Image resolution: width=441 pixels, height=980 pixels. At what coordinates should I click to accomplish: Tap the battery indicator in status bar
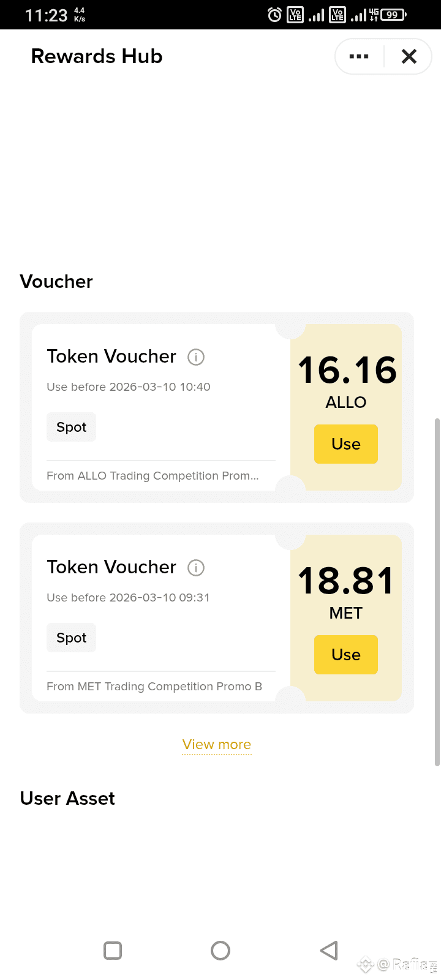393,15
